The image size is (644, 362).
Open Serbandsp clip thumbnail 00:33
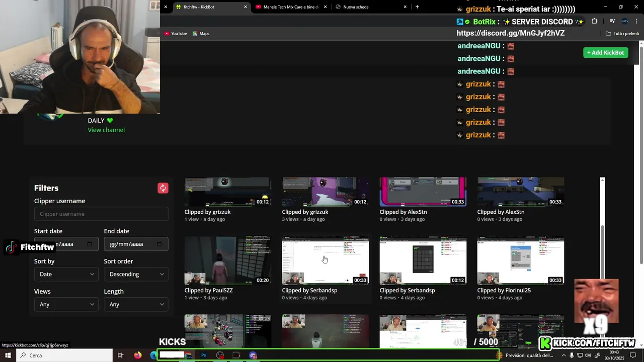(325, 260)
